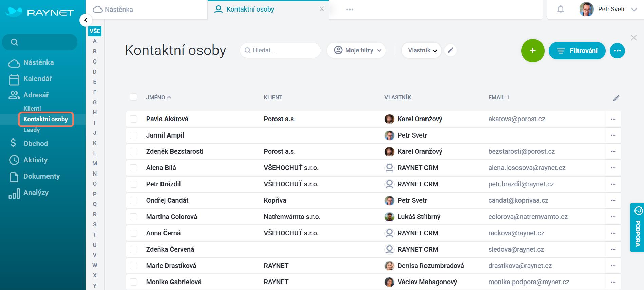Open client Porost a.s. in first row
644x290 pixels.
pos(280,119)
